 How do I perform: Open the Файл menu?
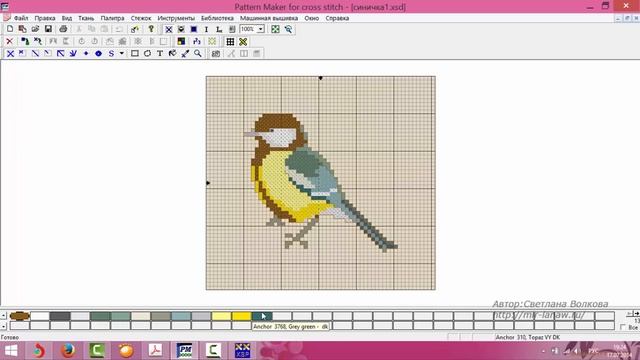[21, 18]
